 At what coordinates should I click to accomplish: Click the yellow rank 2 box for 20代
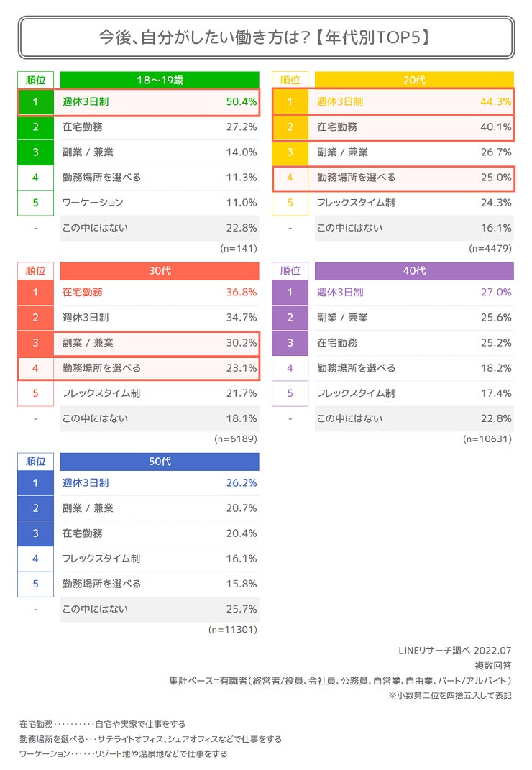click(x=290, y=127)
